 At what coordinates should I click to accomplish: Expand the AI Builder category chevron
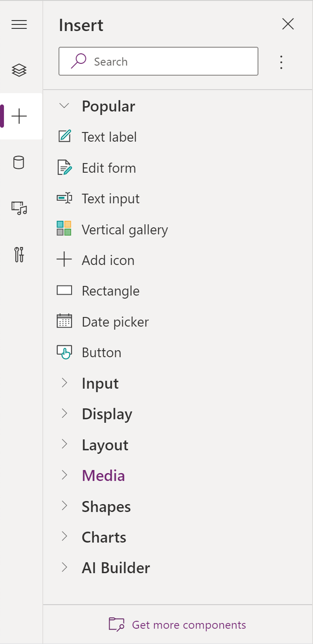pyautogui.click(x=65, y=567)
